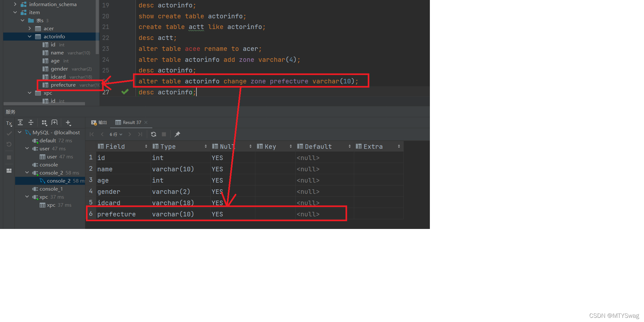Sort by the Type column header

point(180,147)
